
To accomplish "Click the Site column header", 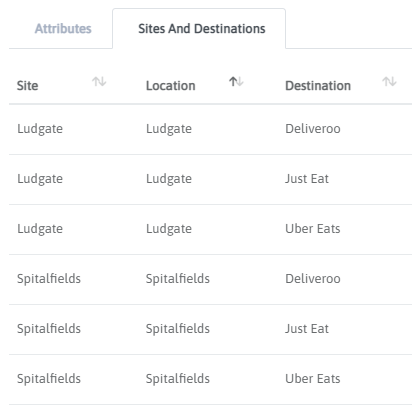I will (28, 86).
